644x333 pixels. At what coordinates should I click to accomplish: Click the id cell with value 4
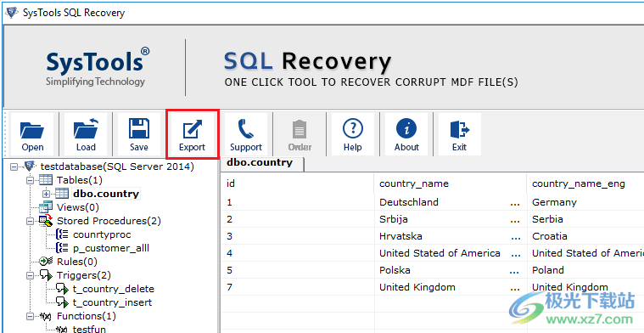coord(298,253)
